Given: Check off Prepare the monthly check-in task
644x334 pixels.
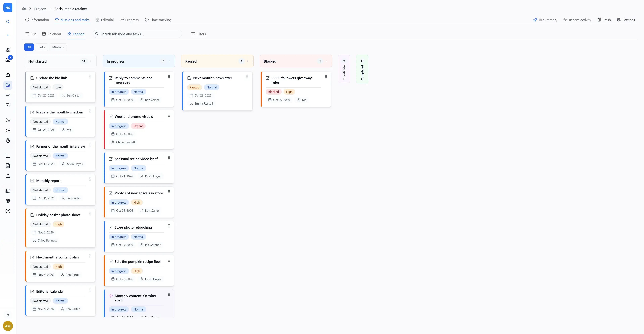Looking at the screenshot, I should (32, 112).
